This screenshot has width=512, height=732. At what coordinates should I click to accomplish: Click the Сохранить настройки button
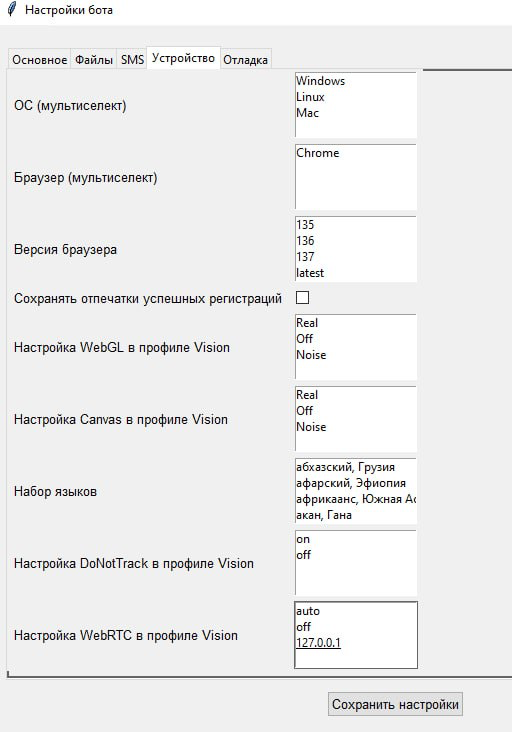pos(395,704)
